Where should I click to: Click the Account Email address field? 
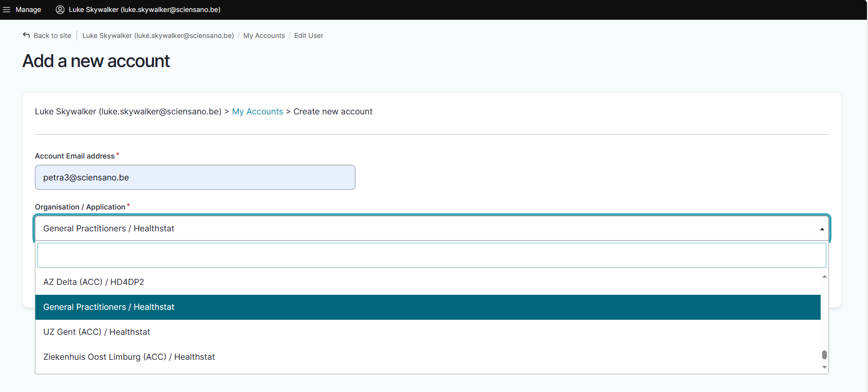pos(195,177)
